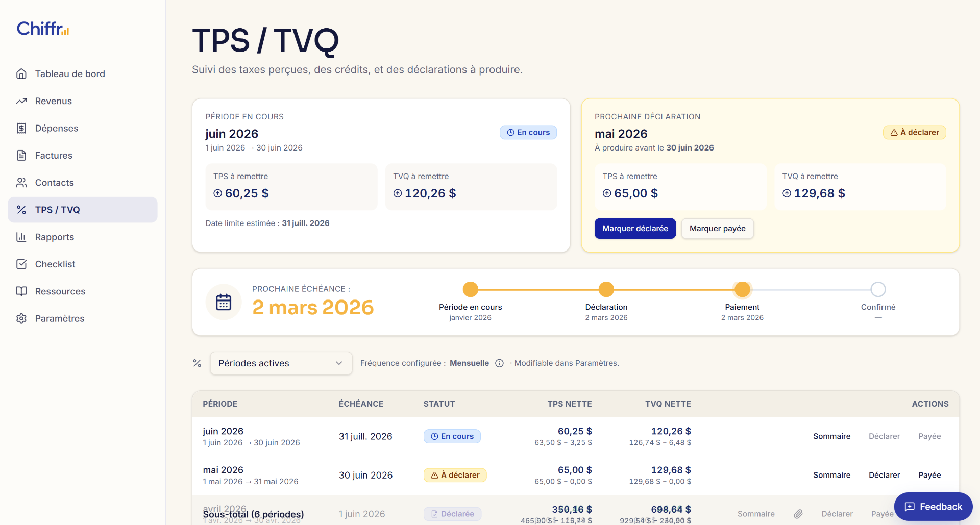The width and height of the screenshot is (980, 525).
Task: Click arrow icon beside 60,25 $ TPS
Action: [218, 193]
